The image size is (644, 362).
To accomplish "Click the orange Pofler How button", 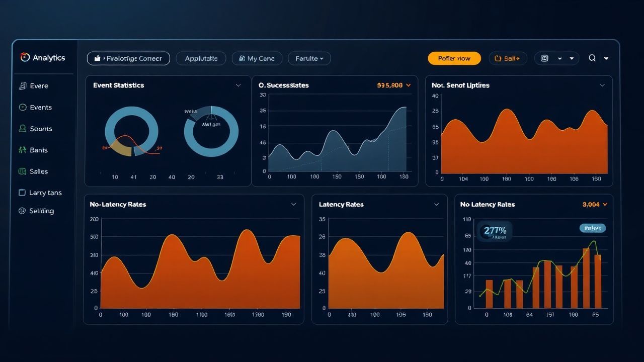I will (x=454, y=58).
